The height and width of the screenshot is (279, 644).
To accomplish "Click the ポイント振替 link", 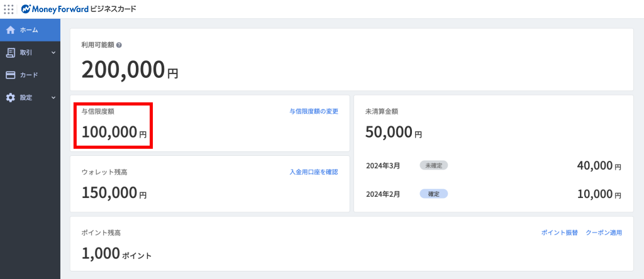I will pos(559,232).
